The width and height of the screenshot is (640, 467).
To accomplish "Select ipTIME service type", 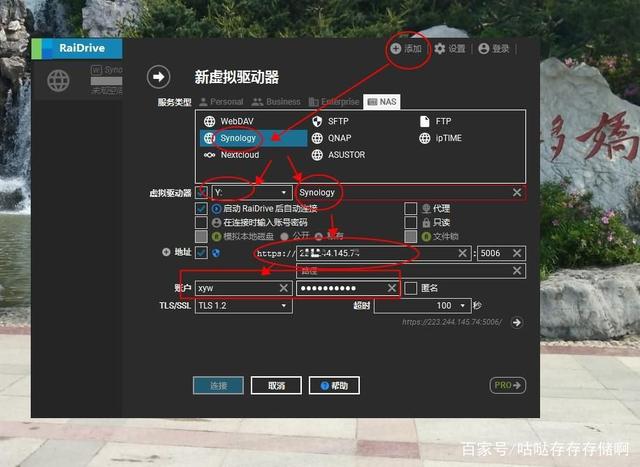I will tap(440, 138).
